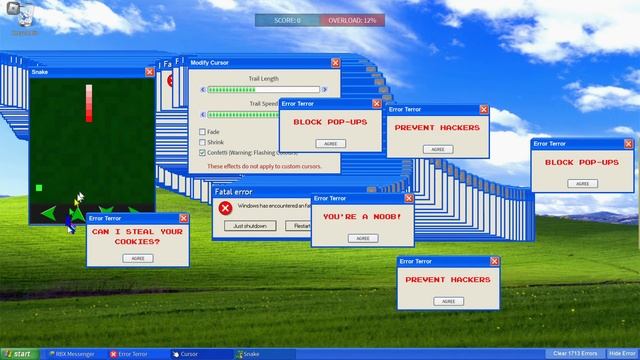Click the YOU'RE A NOOB! message text

pos(362,217)
